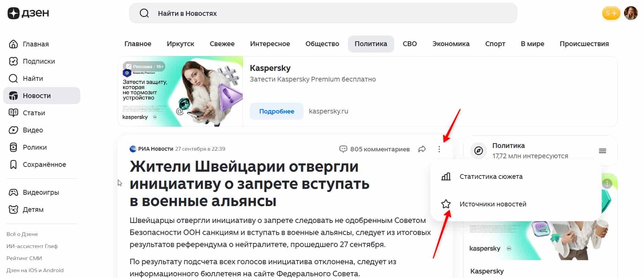Click the Дзен logo

click(28, 13)
